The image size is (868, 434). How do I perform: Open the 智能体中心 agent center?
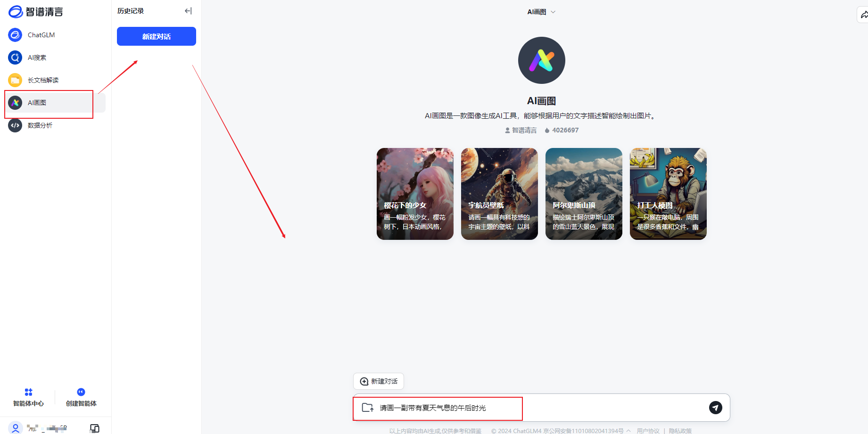[x=28, y=396]
